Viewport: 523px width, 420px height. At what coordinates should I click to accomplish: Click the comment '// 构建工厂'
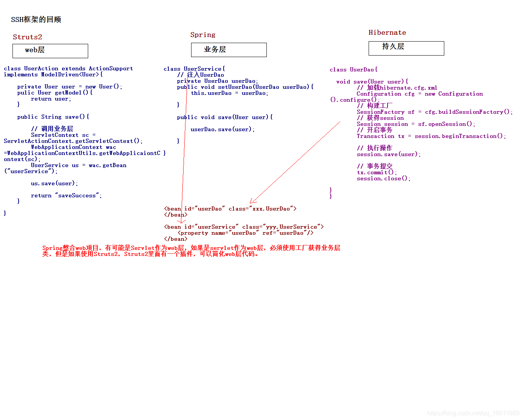coord(375,106)
